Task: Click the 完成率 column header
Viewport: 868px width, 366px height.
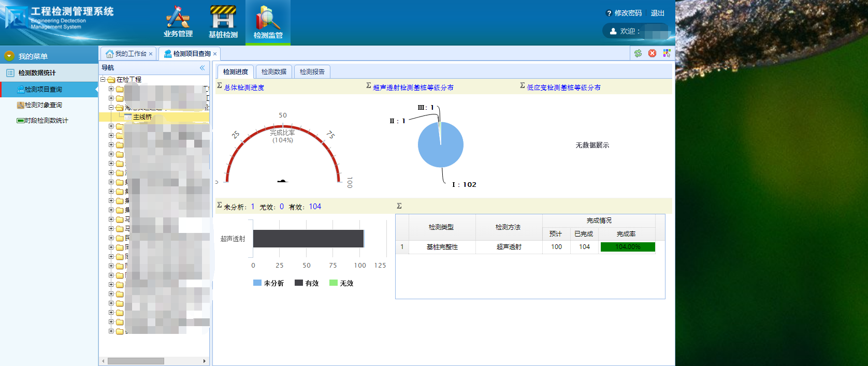Action: 627,234
